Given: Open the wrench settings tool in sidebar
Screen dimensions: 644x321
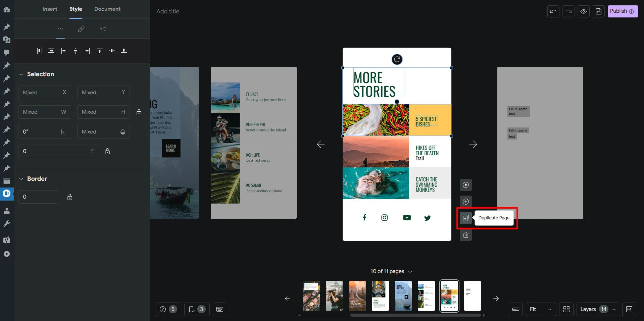Looking at the screenshot, I should point(6,223).
